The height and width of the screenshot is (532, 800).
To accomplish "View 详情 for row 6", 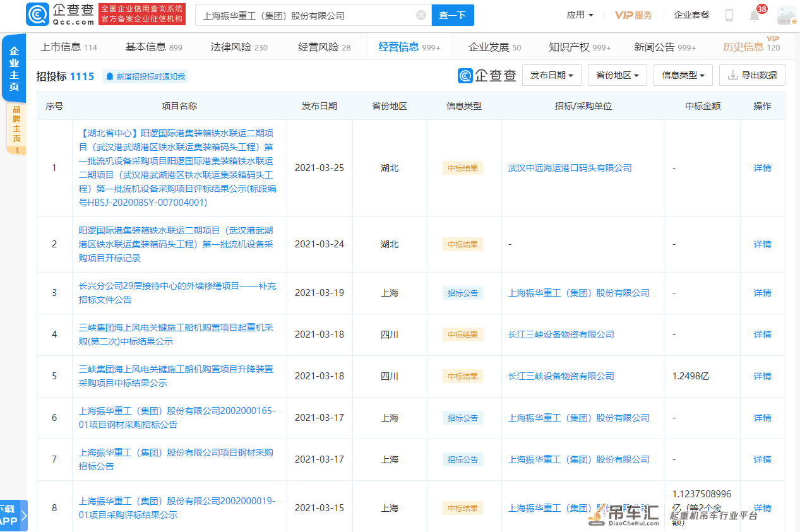I will coord(762,418).
